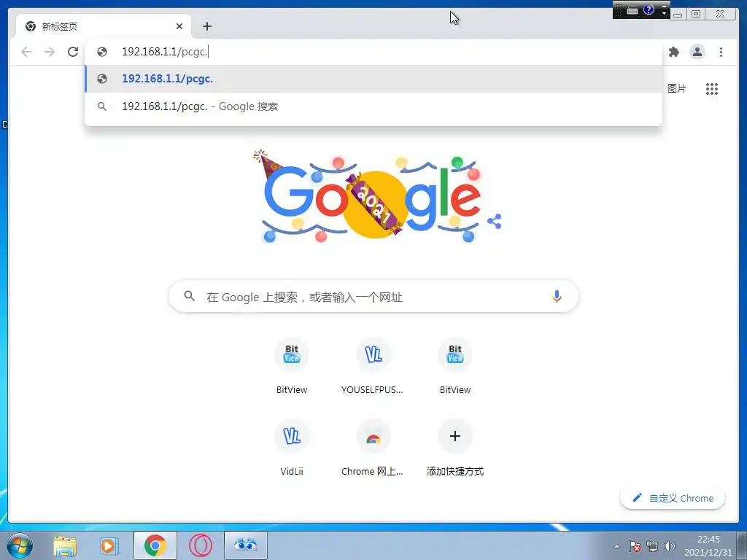Close the 新标签页 tab
Screen dimensions: 747x560
pos(179,26)
